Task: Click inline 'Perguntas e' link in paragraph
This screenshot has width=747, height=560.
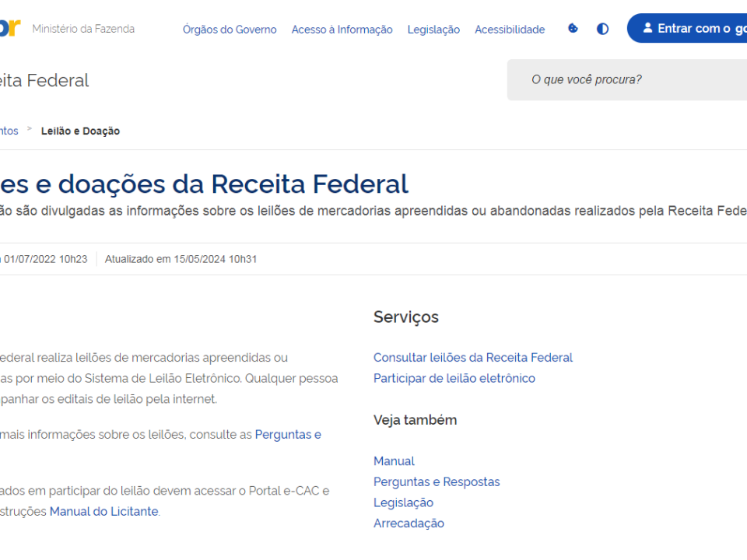Action: tap(288, 435)
